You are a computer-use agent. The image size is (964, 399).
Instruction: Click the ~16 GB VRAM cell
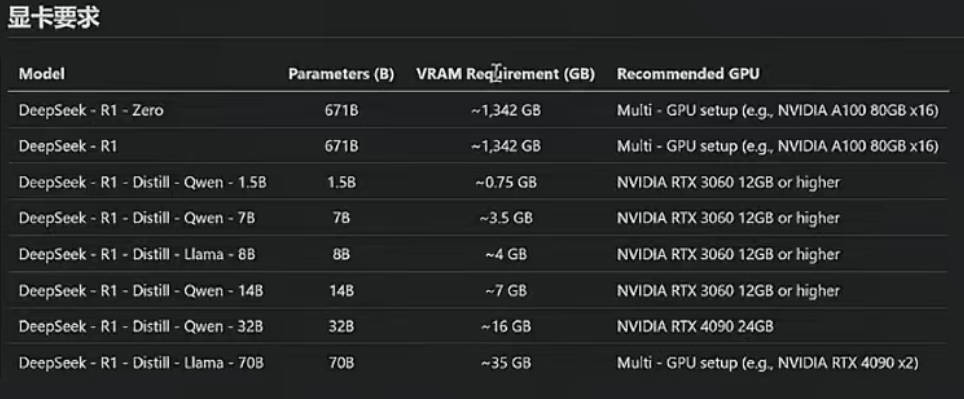coord(505,327)
